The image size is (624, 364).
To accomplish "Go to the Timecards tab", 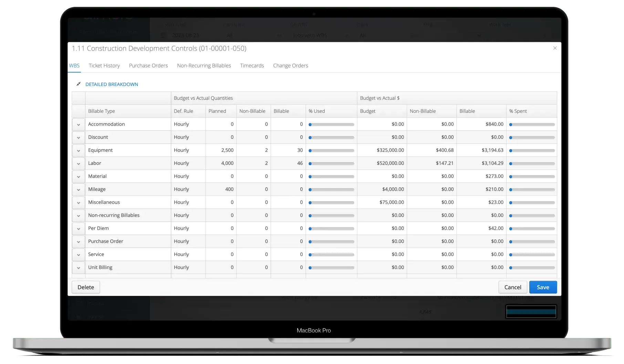I will (252, 65).
